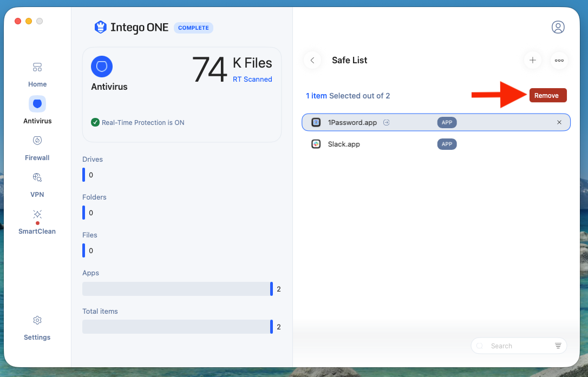Select the 1Password.app name
This screenshot has width=588, height=377.
tap(352, 123)
